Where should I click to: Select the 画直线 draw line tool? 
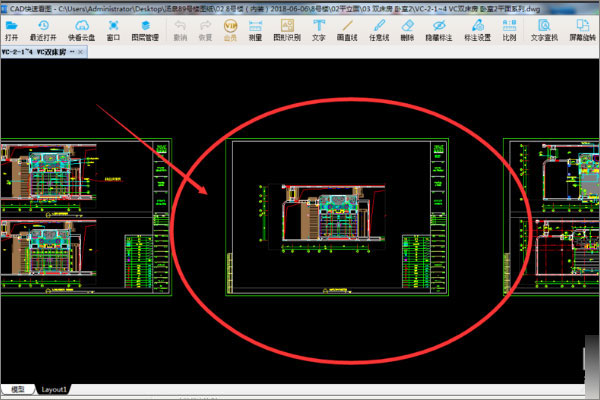tap(347, 27)
